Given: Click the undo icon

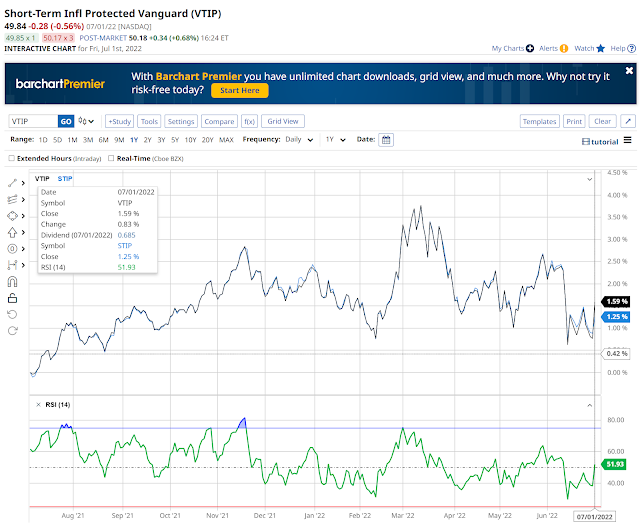Looking at the screenshot, I should coord(13,314).
